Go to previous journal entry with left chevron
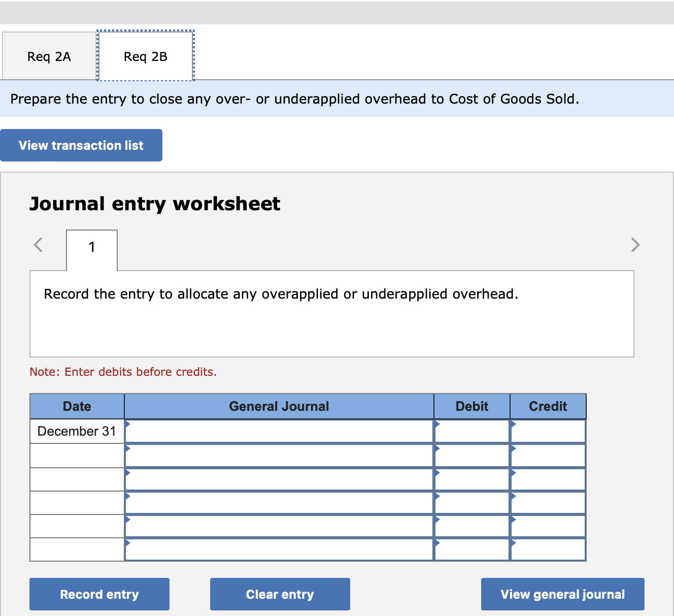 38,245
